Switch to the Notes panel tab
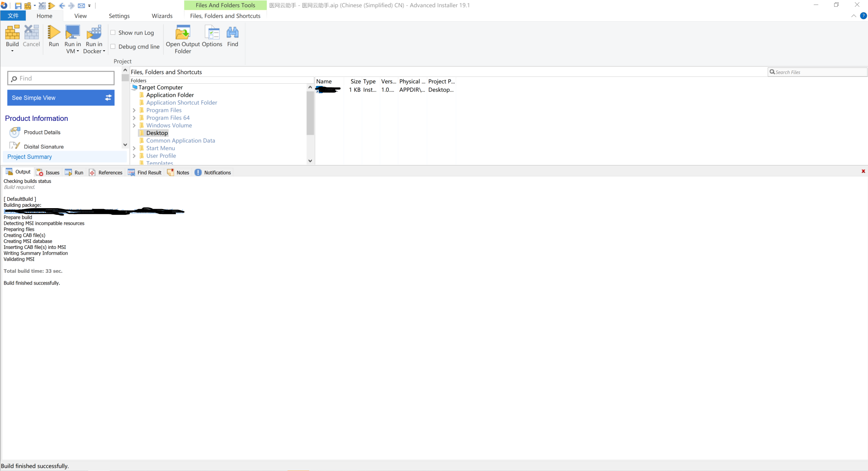The width and height of the screenshot is (868, 471). [178, 172]
